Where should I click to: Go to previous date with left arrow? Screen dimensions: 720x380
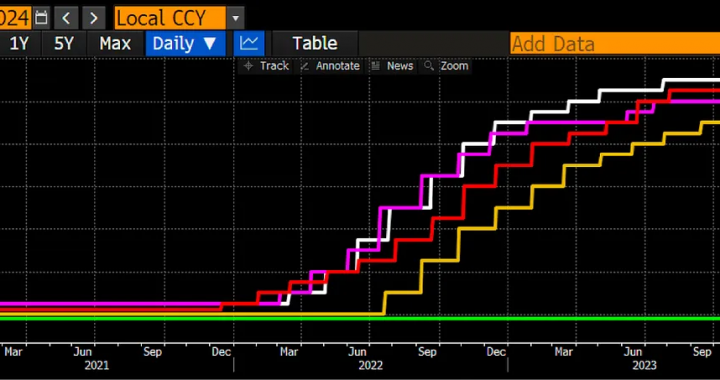66,18
